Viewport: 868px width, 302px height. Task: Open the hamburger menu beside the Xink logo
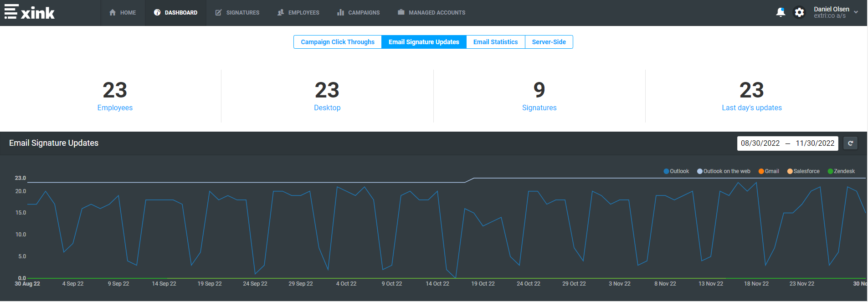(11, 12)
